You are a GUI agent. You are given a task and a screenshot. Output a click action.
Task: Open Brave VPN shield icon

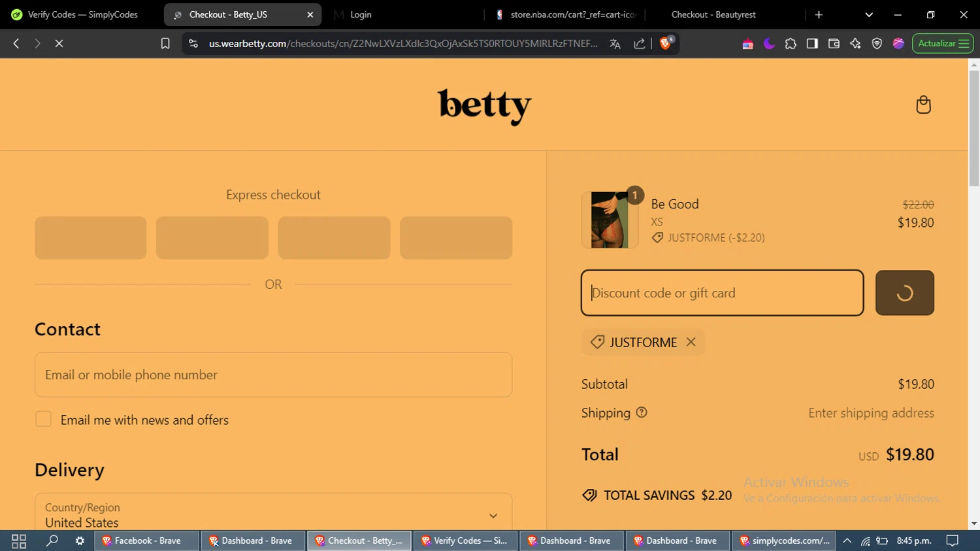877,43
